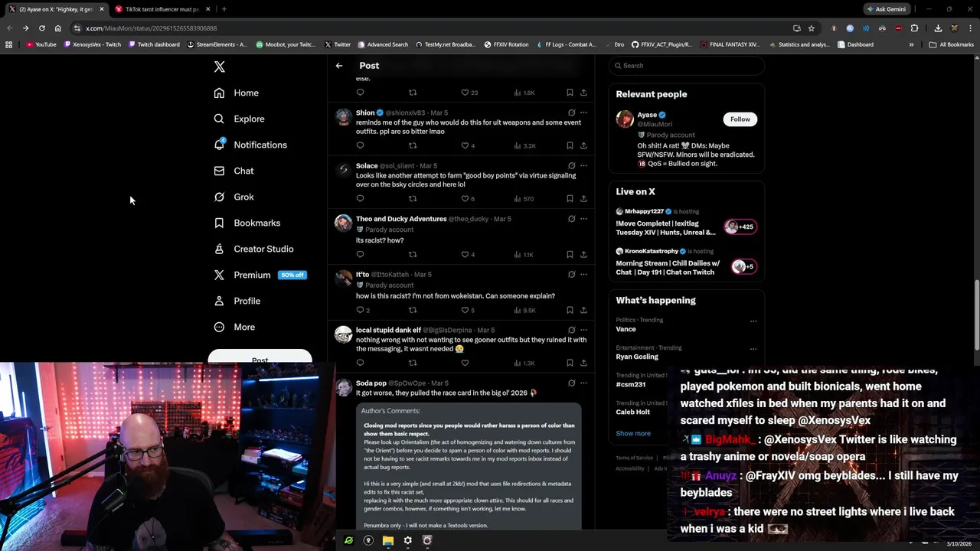
Task: Open the Vance trending topic
Action: [626, 329]
